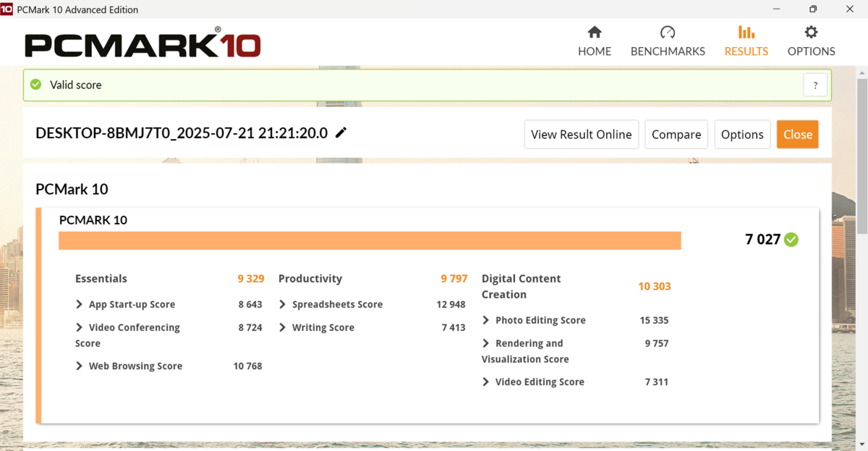Click the question mark help button
Image resolution: width=868 pixels, height=451 pixels.
(815, 85)
